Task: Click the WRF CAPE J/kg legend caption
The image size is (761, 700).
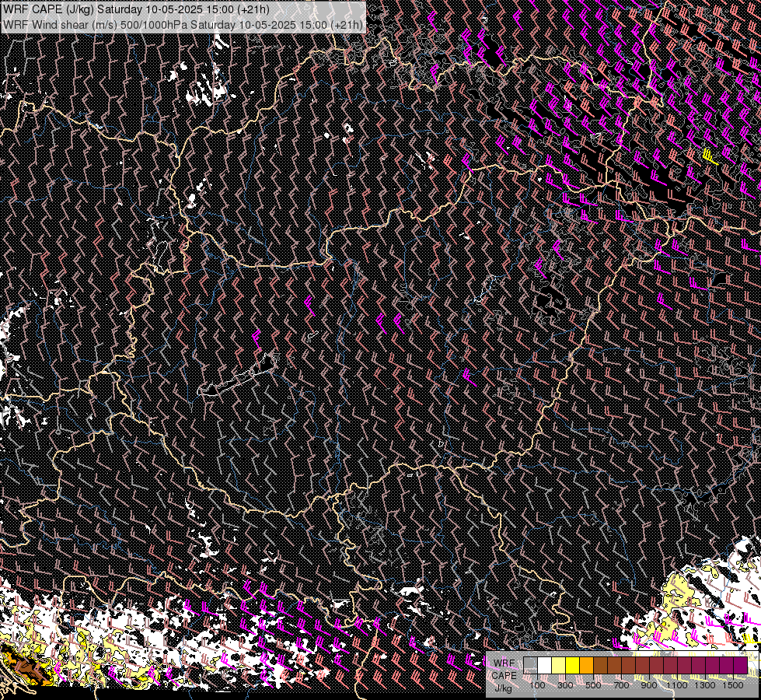Action: point(504,676)
